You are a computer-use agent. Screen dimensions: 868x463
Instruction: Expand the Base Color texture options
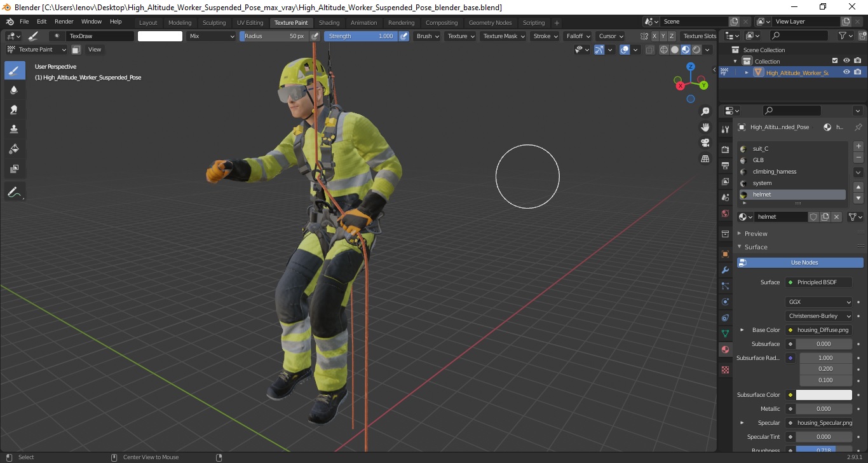742,330
